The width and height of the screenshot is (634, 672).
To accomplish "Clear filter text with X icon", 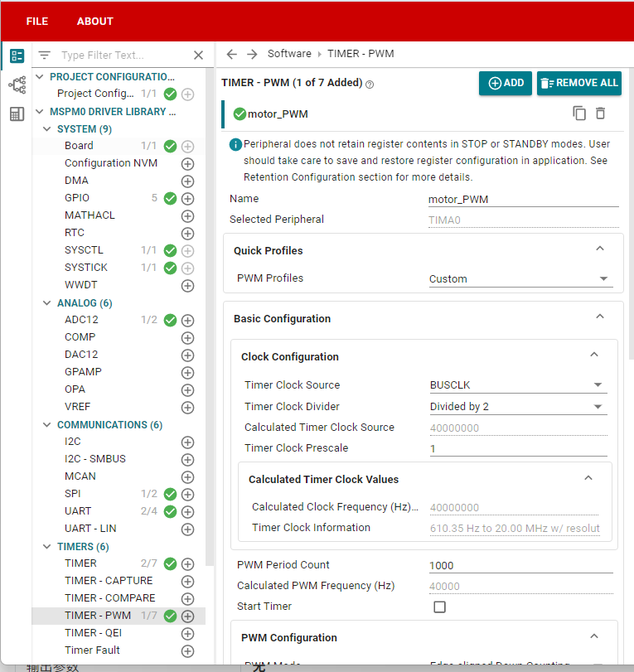I will click(198, 55).
